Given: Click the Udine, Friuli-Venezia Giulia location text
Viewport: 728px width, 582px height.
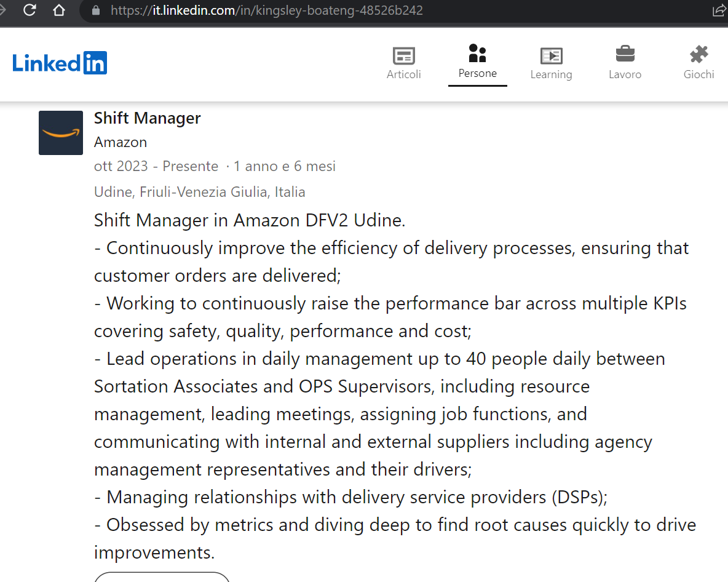Looking at the screenshot, I should pyautogui.click(x=200, y=192).
